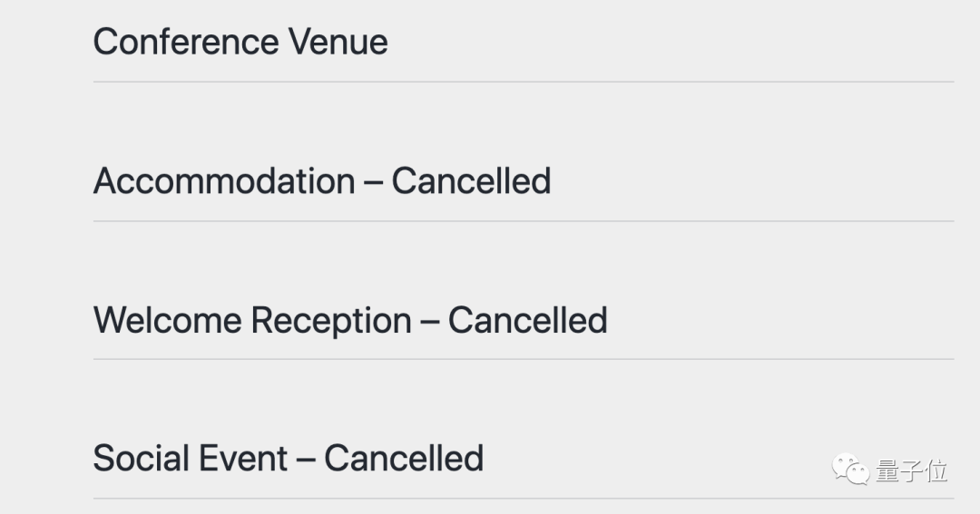
Task: Click the word "Venue" in first heading
Action: pyautogui.click(x=338, y=42)
